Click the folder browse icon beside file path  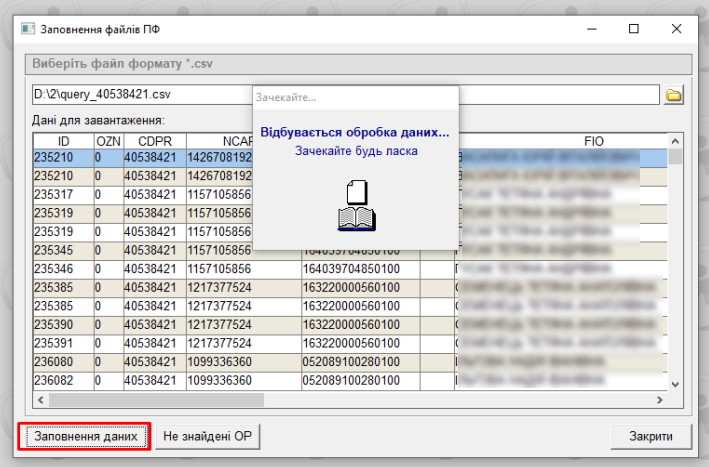pos(674,95)
